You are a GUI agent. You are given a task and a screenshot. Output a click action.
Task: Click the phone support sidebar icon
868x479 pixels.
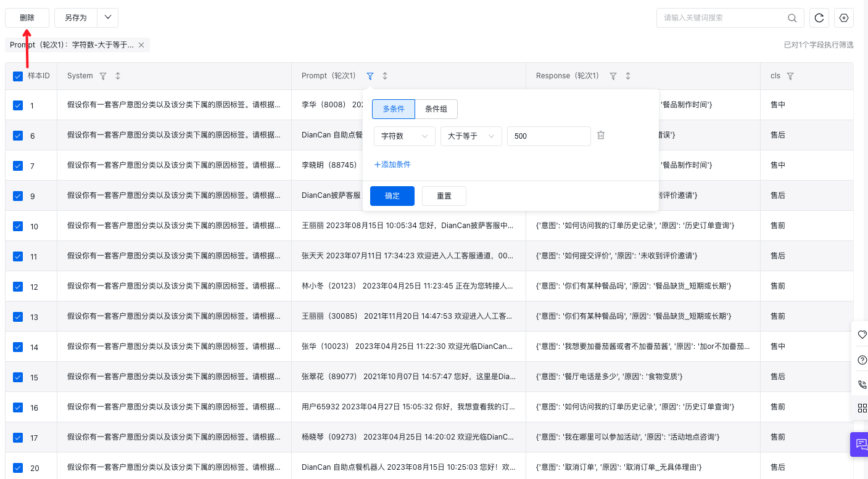[862, 384]
